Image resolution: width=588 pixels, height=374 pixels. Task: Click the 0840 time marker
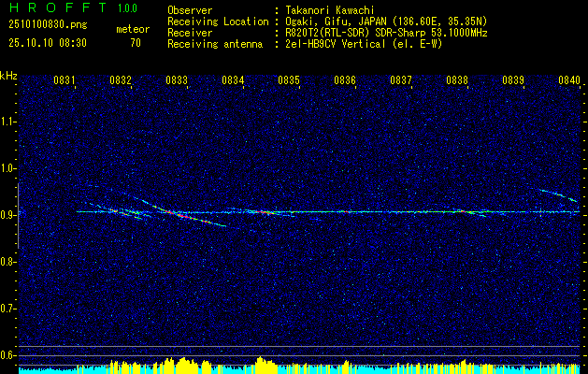point(569,79)
